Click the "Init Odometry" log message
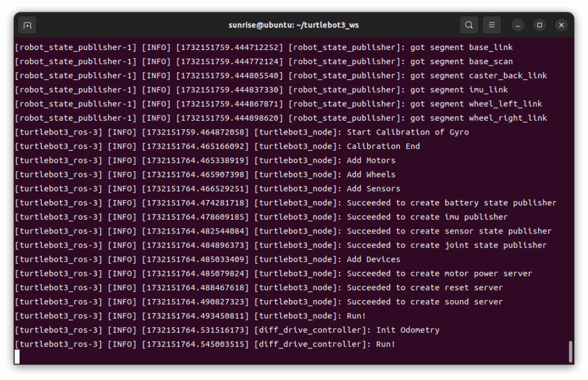The width and height of the screenshot is (588, 380). point(408,330)
